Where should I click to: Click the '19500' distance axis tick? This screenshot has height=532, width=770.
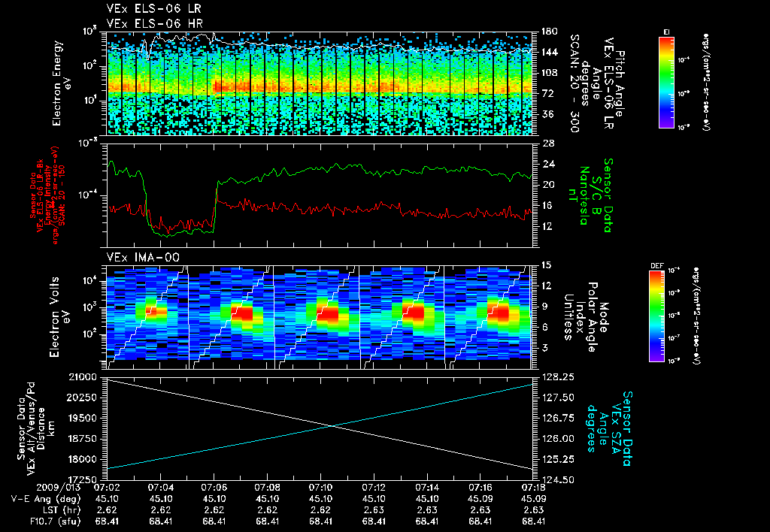pyautogui.click(x=82, y=418)
